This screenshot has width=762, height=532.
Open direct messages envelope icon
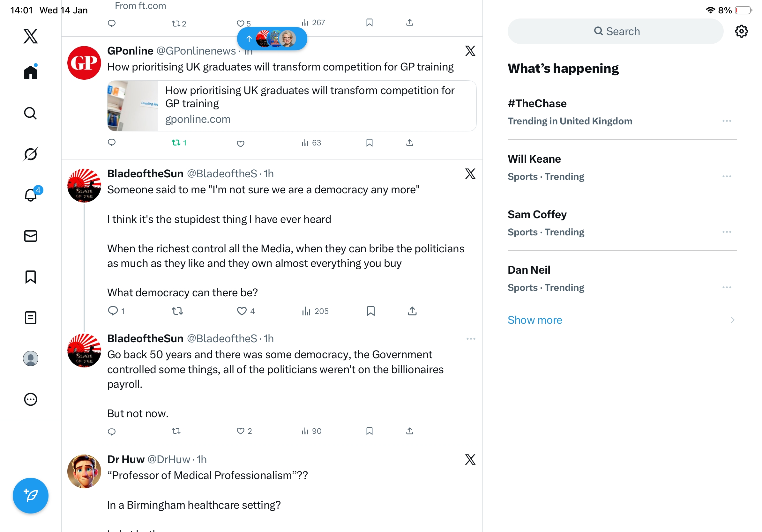pos(31,236)
